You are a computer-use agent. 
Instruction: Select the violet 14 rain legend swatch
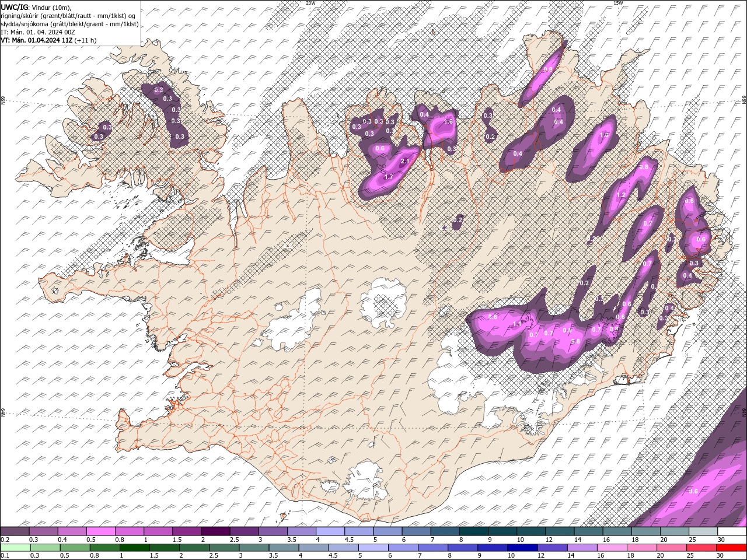pos(581,548)
